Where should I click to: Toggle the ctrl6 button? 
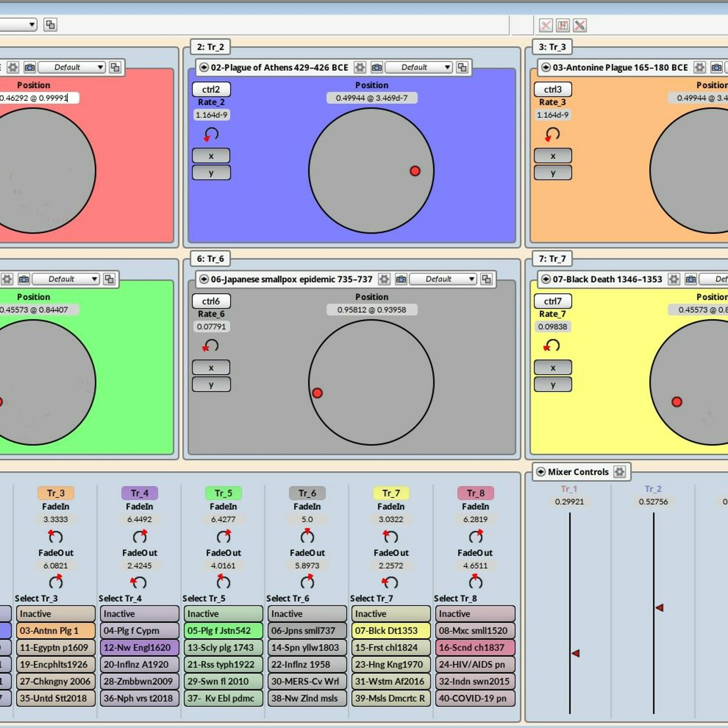211,301
